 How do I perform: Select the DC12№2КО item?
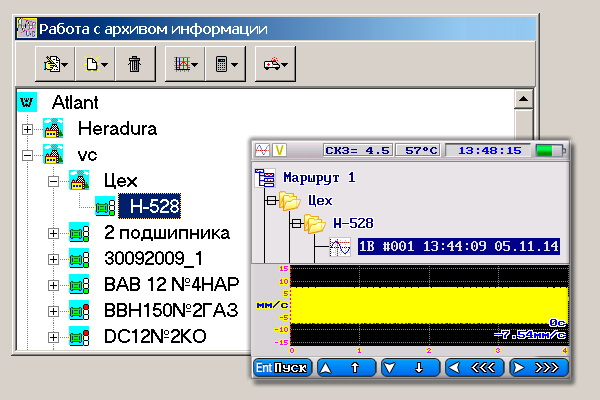(x=155, y=336)
